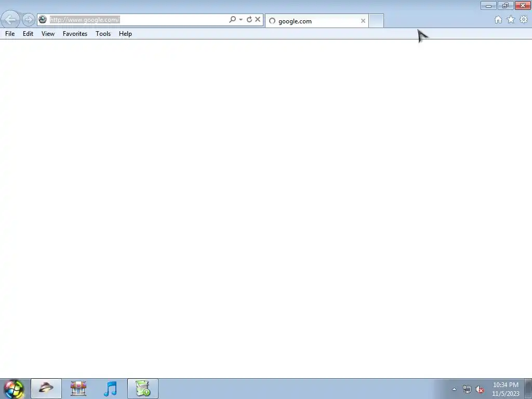Close the browser window

(x=523, y=5)
